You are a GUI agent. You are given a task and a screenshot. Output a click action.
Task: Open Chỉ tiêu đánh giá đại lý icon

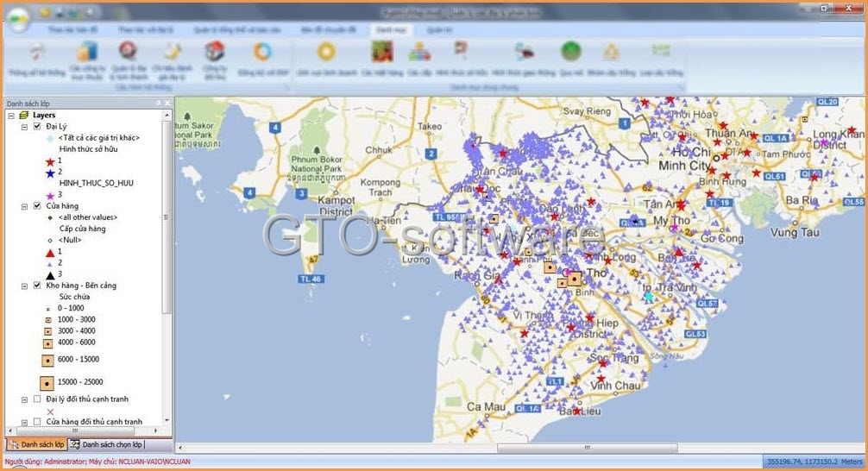click(x=173, y=52)
